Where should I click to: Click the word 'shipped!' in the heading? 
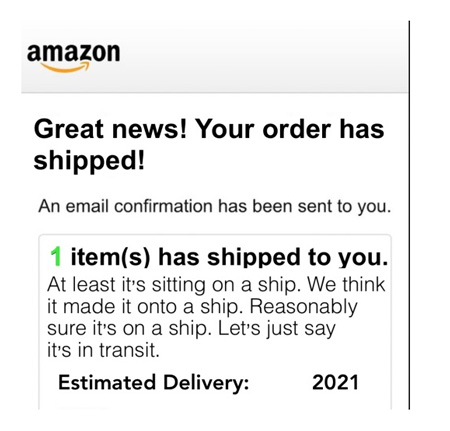point(89,161)
